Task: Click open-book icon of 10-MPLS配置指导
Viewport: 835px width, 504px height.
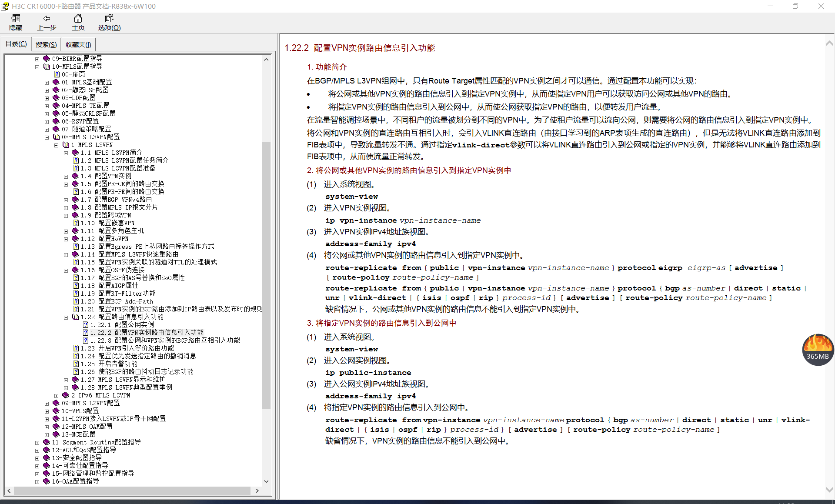Action: [47, 67]
